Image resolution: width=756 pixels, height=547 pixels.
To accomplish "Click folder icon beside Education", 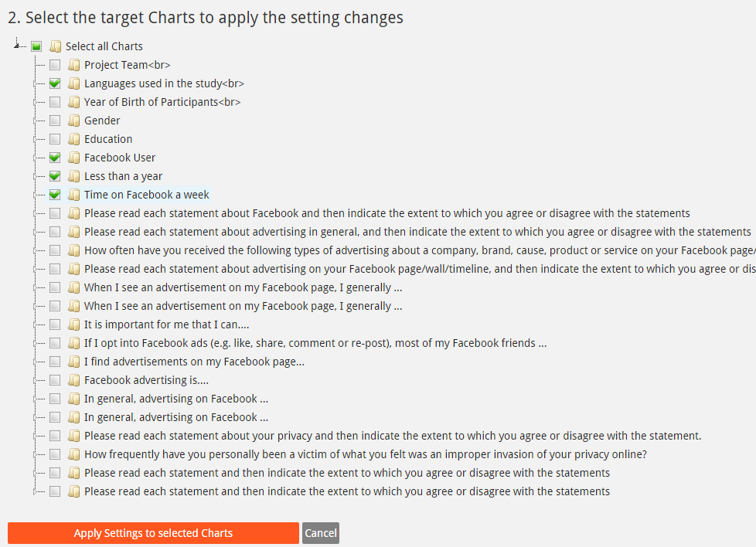I will (x=73, y=139).
